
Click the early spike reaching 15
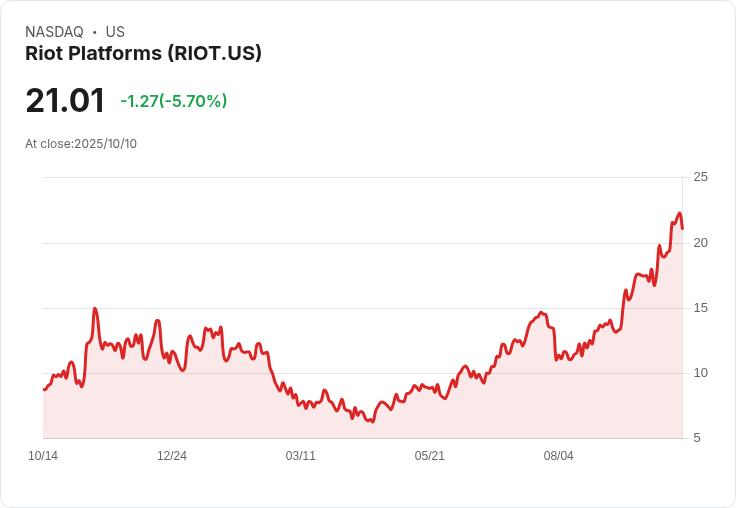[95, 308]
